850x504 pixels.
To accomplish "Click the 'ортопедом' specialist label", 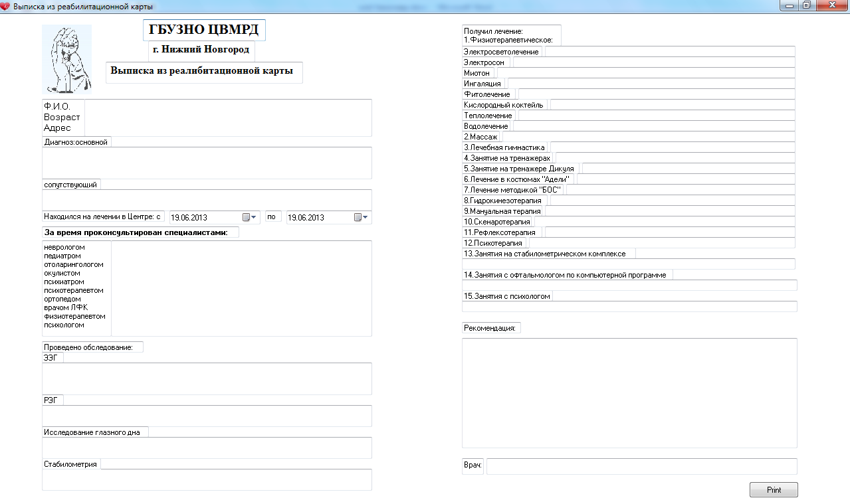I will coord(62,299).
